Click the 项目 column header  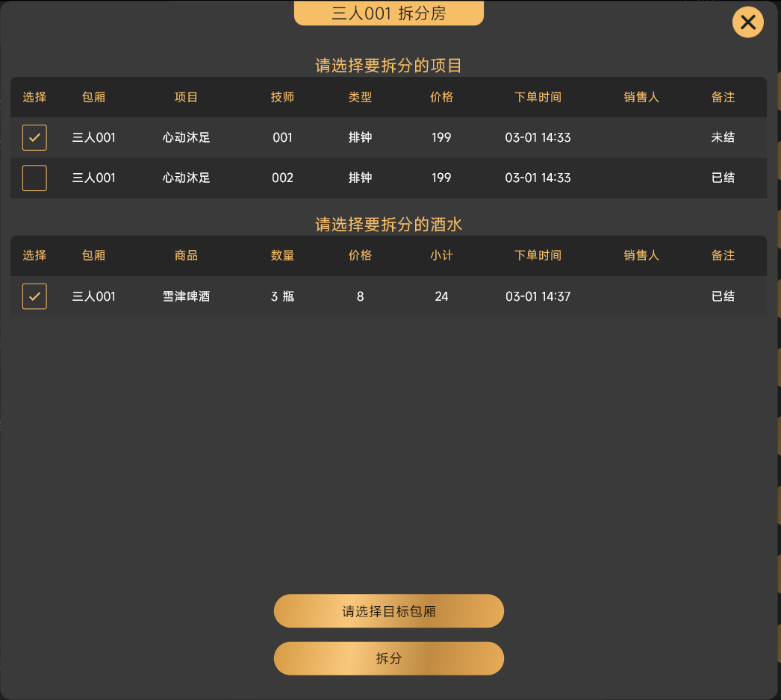point(186,97)
